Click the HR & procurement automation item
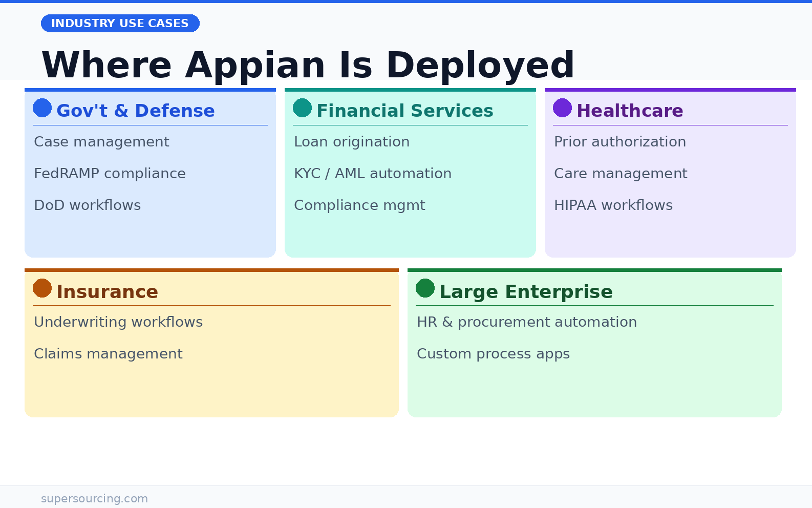 [527, 322]
